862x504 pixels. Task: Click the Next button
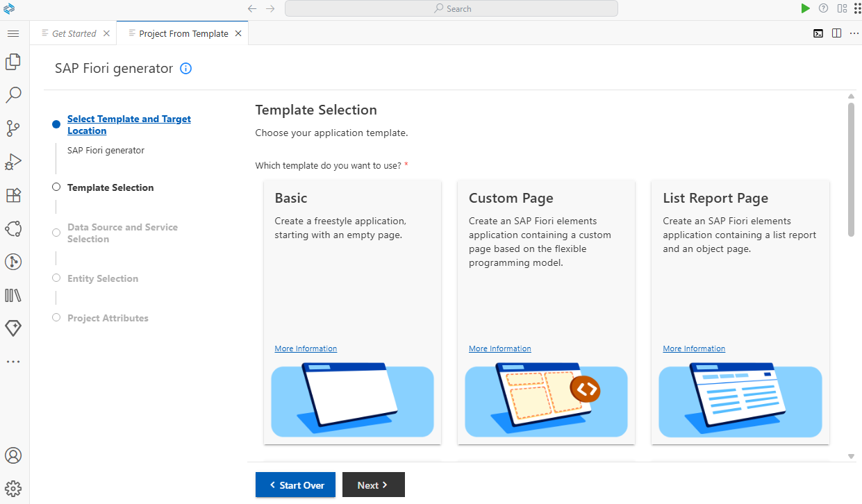coord(374,485)
